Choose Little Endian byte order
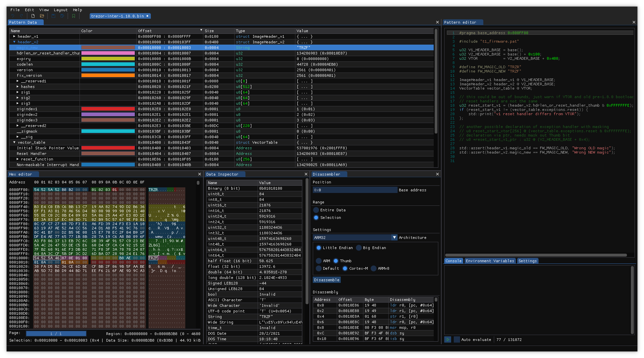Image resolution: width=644 pixels, height=358 pixels. pos(318,248)
